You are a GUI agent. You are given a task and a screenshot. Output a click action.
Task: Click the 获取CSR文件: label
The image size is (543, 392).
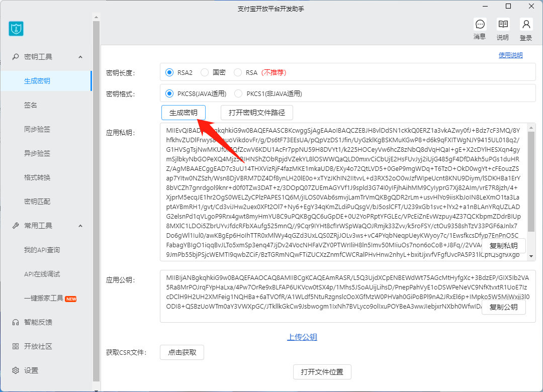point(126,353)
